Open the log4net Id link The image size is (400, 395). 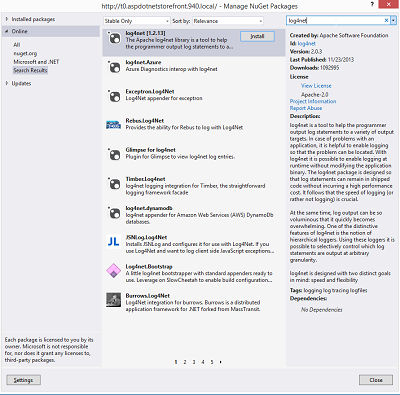coord(307,43)
